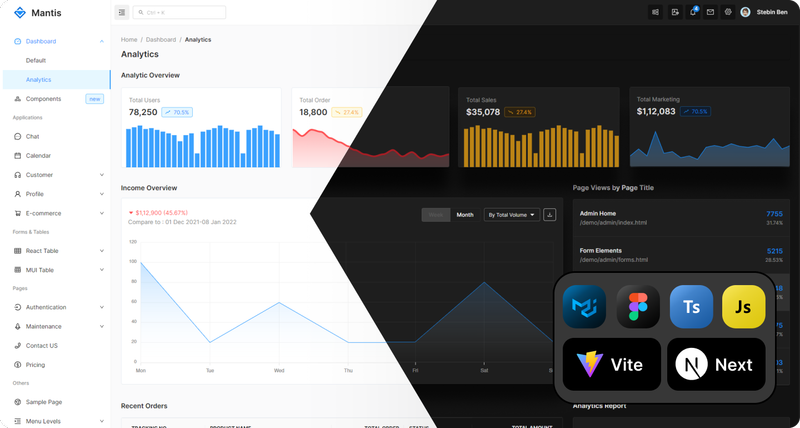800x428 pixels.
Task: Click the search field Ctrl + K
Action: (x=179, y=12)
